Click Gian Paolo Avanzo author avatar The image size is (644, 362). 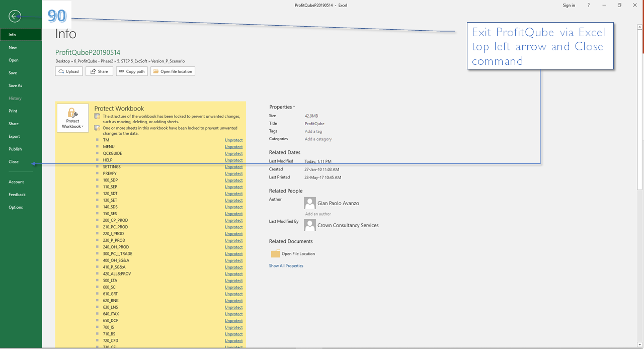[310, 203]
